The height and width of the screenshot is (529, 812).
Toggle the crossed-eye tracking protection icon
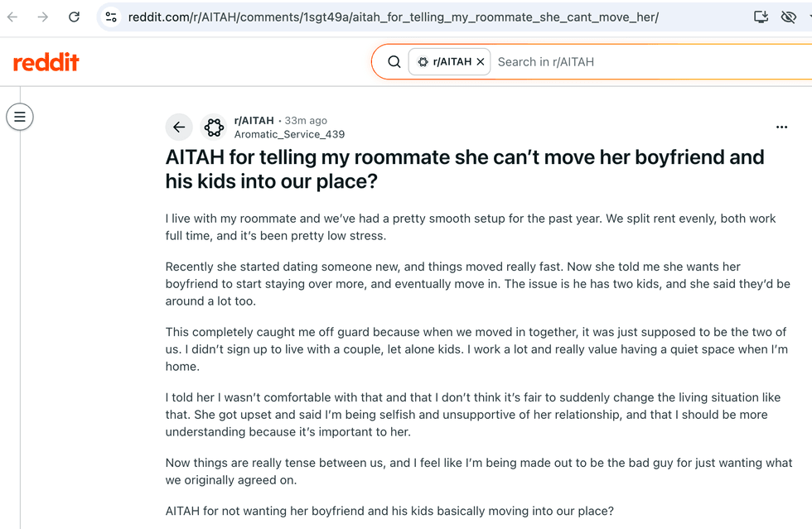(x=788, y=17)
